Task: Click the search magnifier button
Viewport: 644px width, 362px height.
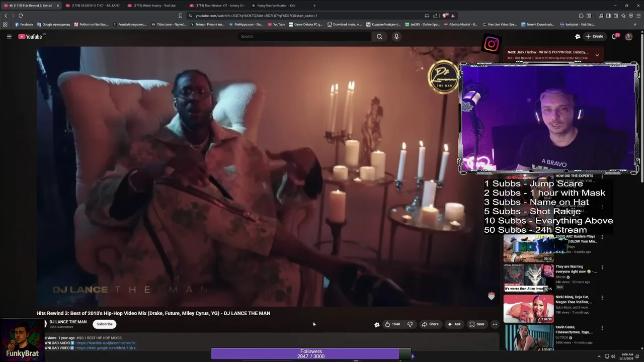Action: coord(379,36)
